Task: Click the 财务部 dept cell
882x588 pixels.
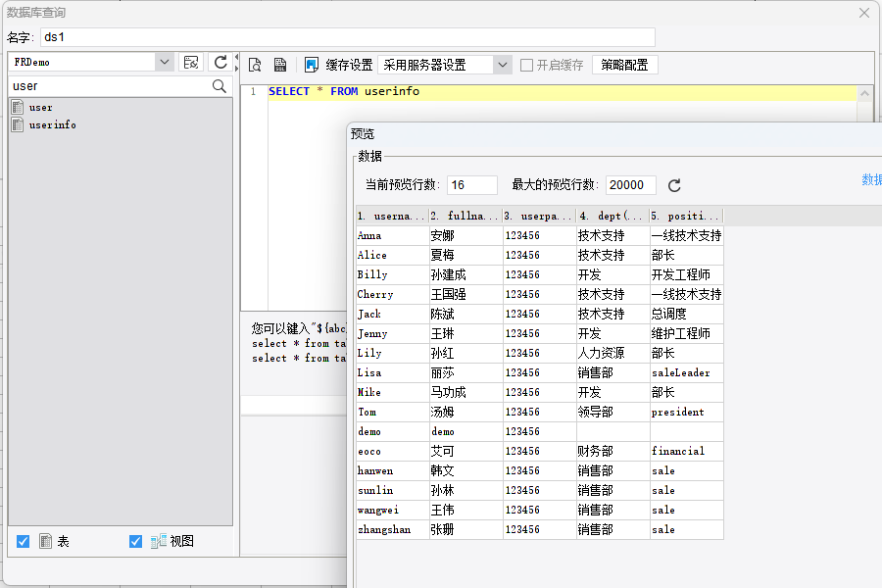Action: tap(612, 451)
